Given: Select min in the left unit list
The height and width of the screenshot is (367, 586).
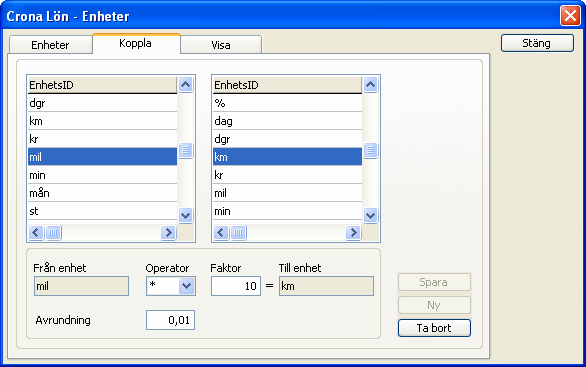Looking at the screenshot, I should tap(102, 175).
